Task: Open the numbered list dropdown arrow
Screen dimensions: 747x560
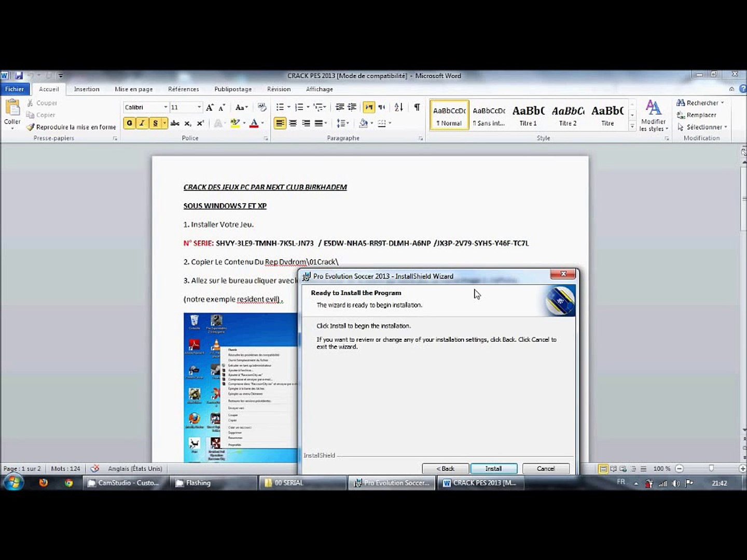Action: (x=308, y=107)
